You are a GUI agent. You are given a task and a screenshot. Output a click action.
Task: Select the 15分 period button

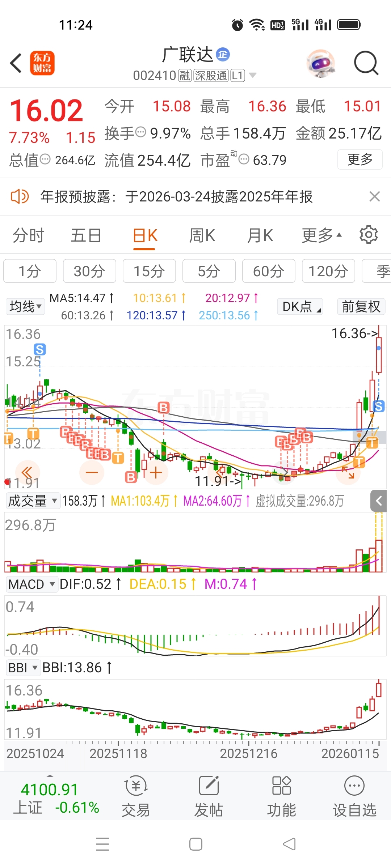[x=149, y=271]
